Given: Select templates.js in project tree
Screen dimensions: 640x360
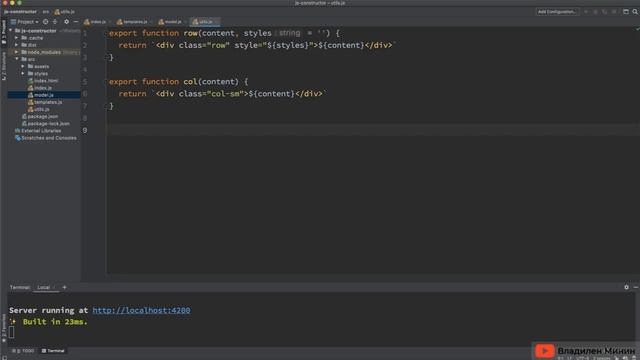Looking at the screenshot, I should pos(45,102).
